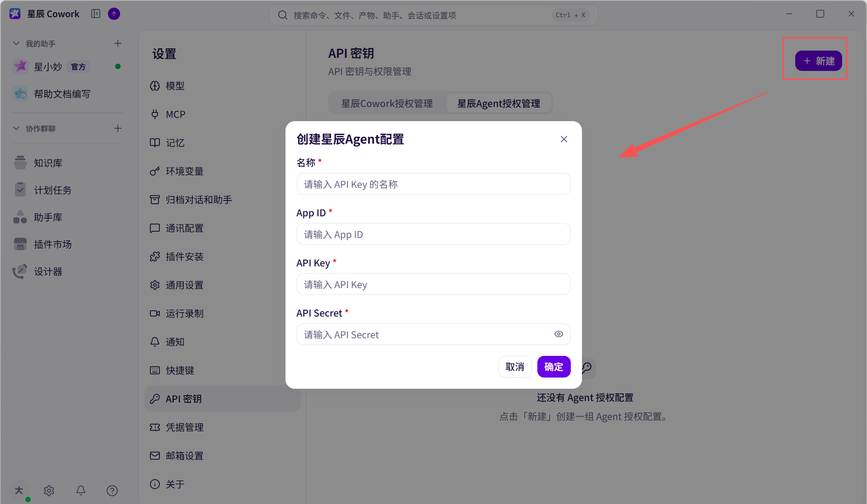Open 凭据管理 credential management

coord(221,427)
